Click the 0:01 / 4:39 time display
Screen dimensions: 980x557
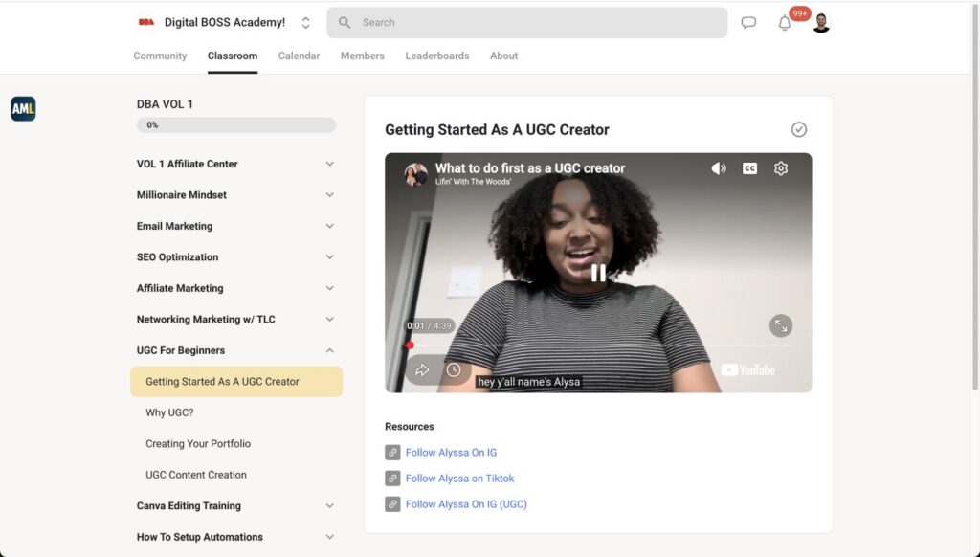tap(429, 325)
